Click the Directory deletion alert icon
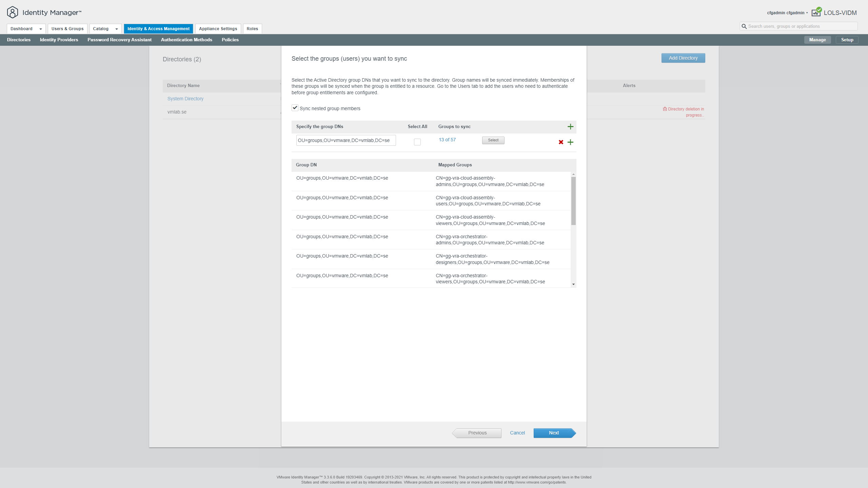868x488 pixels. tap(665, 109)
